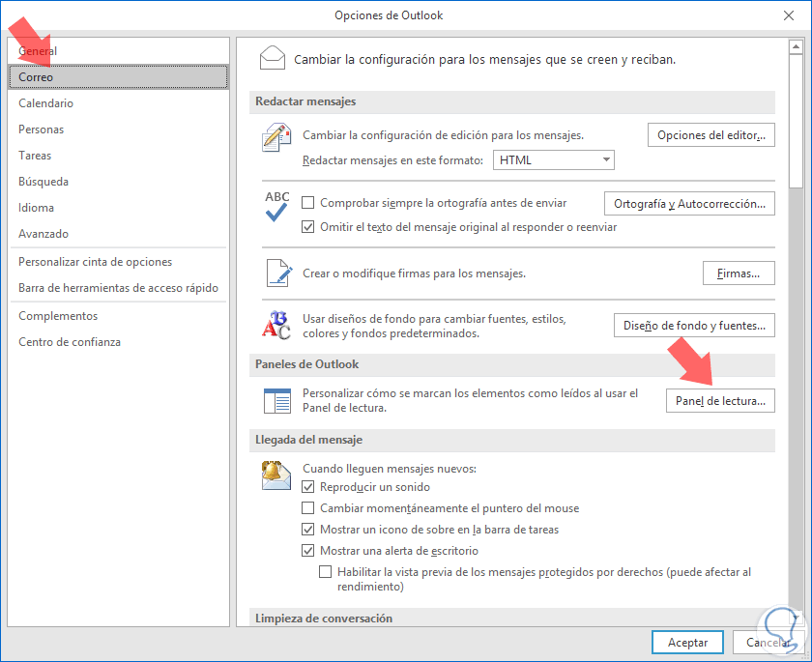The width and height of the screenshot is (812, 662).
Task: Toggle Reproducir un sonido checkbox
Action: [308, 486]
